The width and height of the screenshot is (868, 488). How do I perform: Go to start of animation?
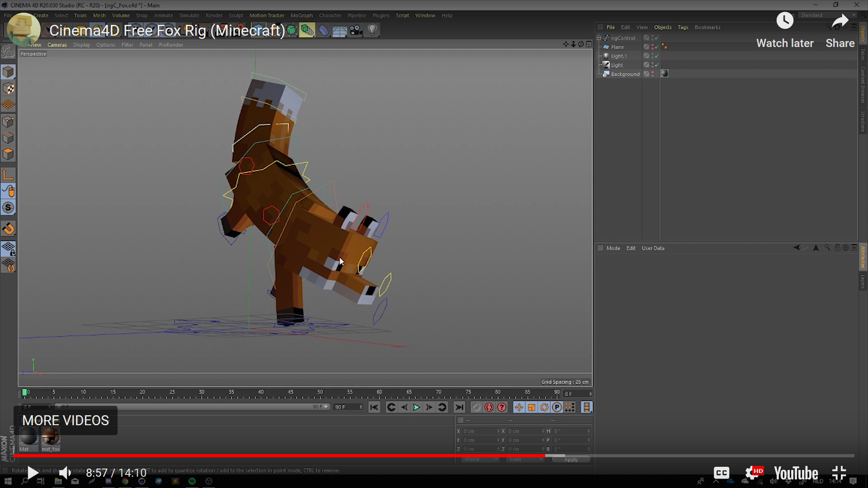point(374,407)
